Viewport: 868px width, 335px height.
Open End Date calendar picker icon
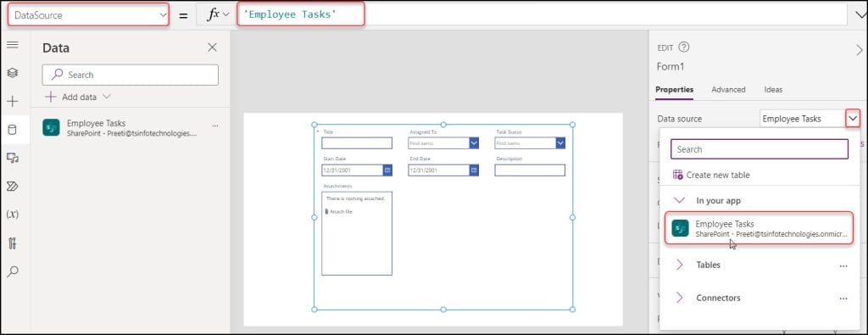point(474,170)
